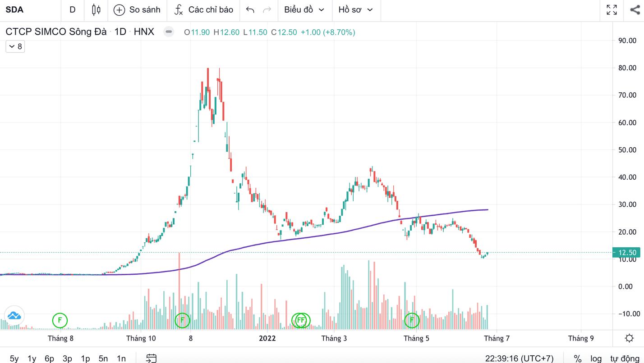The width and height of the screenshot is (644, 363).
Task: Select the 1p time range
Action: (85, 358)
